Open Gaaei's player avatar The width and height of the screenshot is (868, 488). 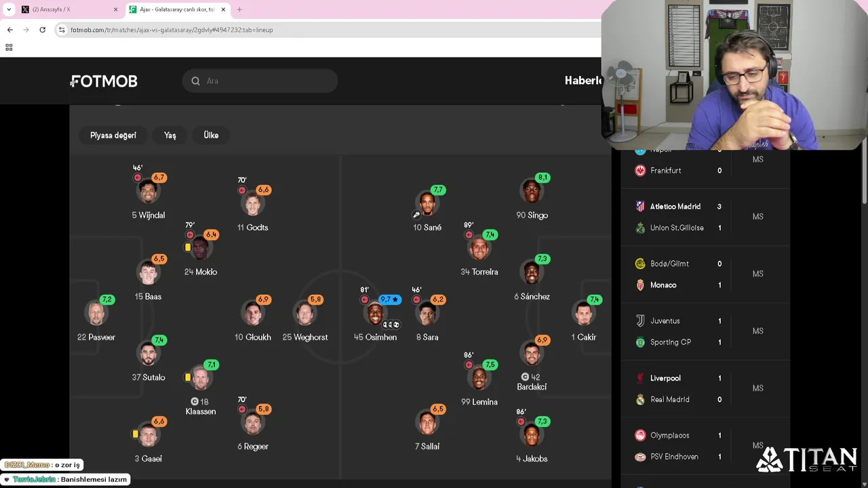pyautogui.click(x=148, y=435)
